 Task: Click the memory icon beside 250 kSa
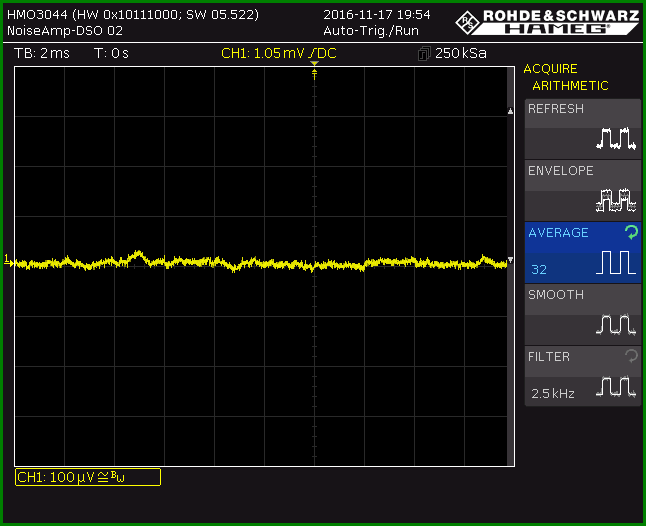424,54
